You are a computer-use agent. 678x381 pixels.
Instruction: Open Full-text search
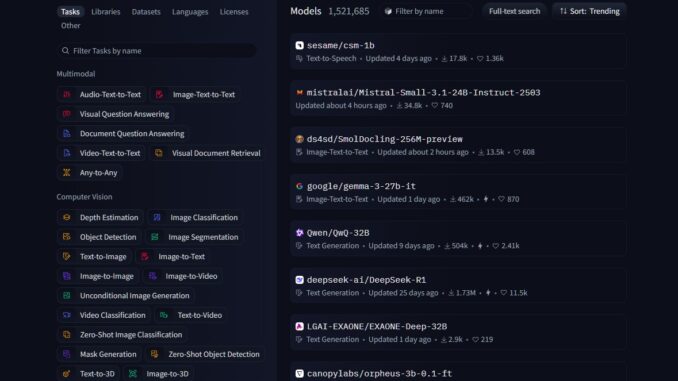coord(514,11)
